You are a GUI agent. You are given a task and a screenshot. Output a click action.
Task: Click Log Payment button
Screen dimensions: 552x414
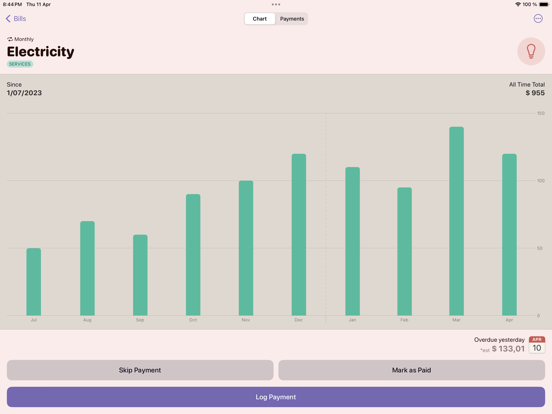[276, 397]
